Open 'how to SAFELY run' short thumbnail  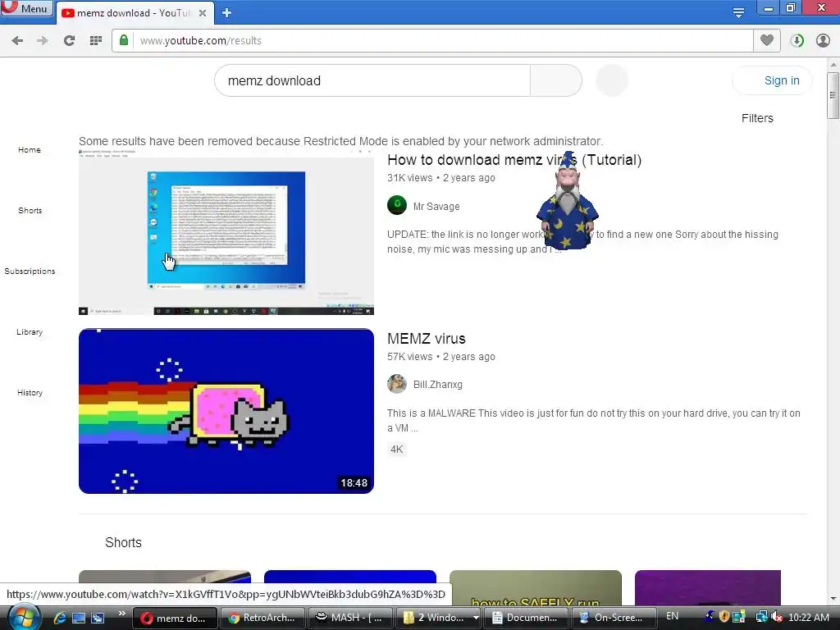coord(535,587)
